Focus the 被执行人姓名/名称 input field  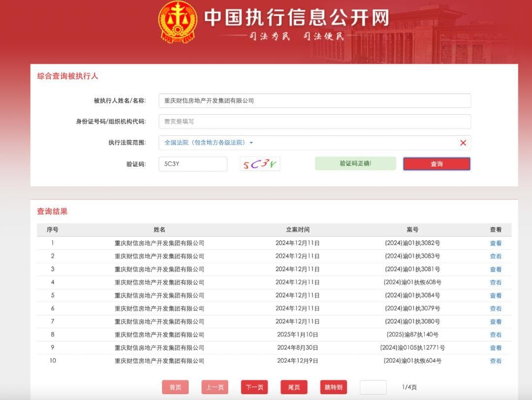pyautogui.click(x=314, y=101)
